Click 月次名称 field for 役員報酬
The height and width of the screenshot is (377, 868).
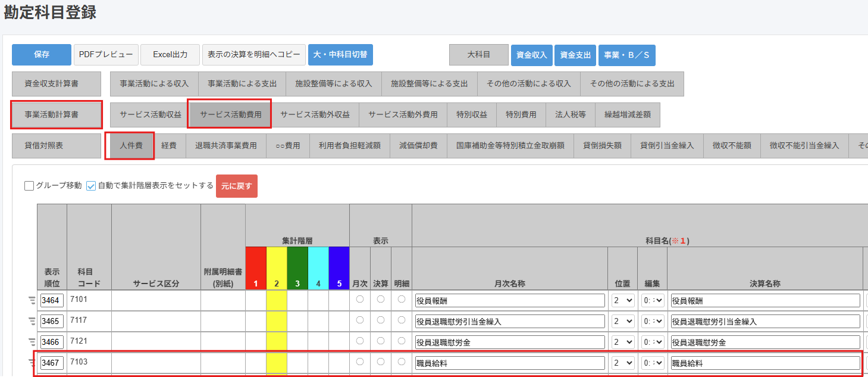[x=510, y=301]
